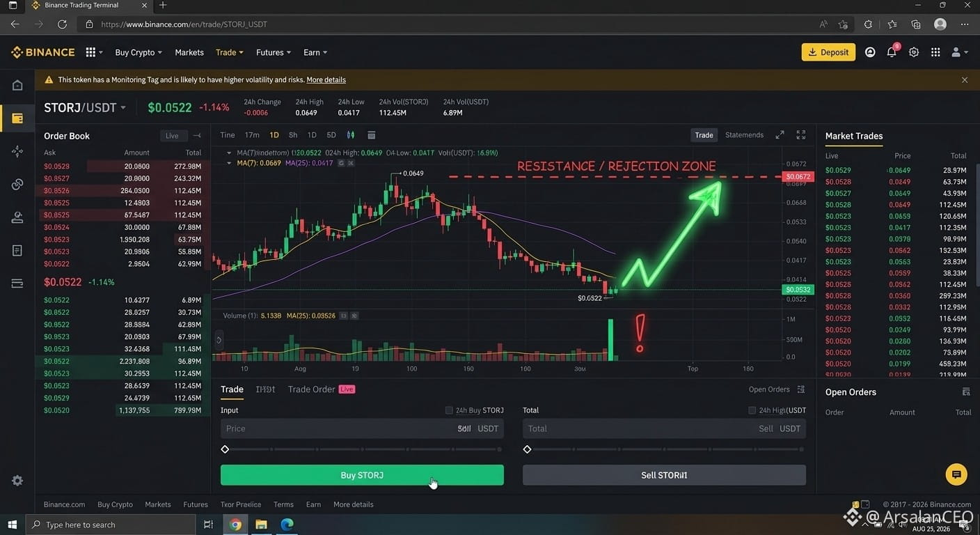Click the Open Orders panel header icon
980x535 pixels.
coord(966,392)
